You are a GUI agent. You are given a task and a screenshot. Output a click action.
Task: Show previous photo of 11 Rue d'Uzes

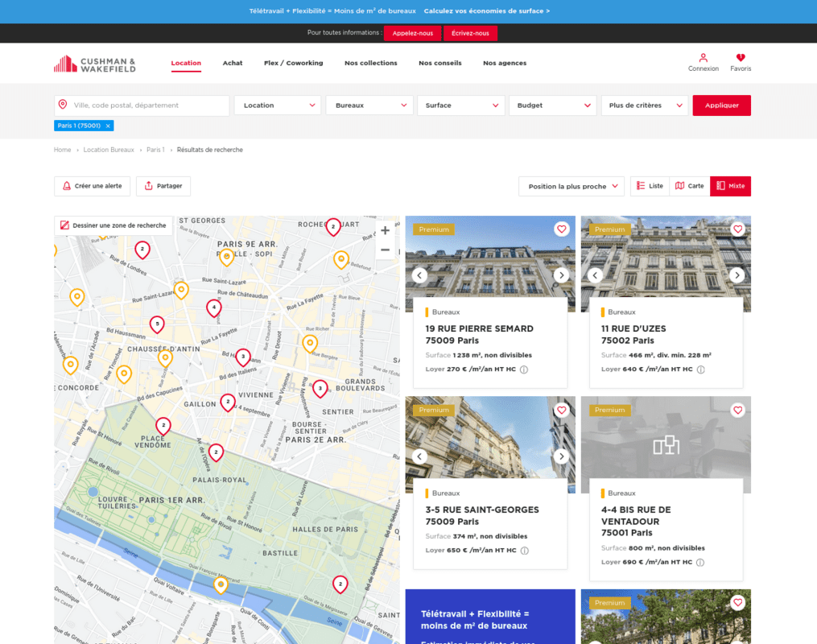click(x=595, y=275)
